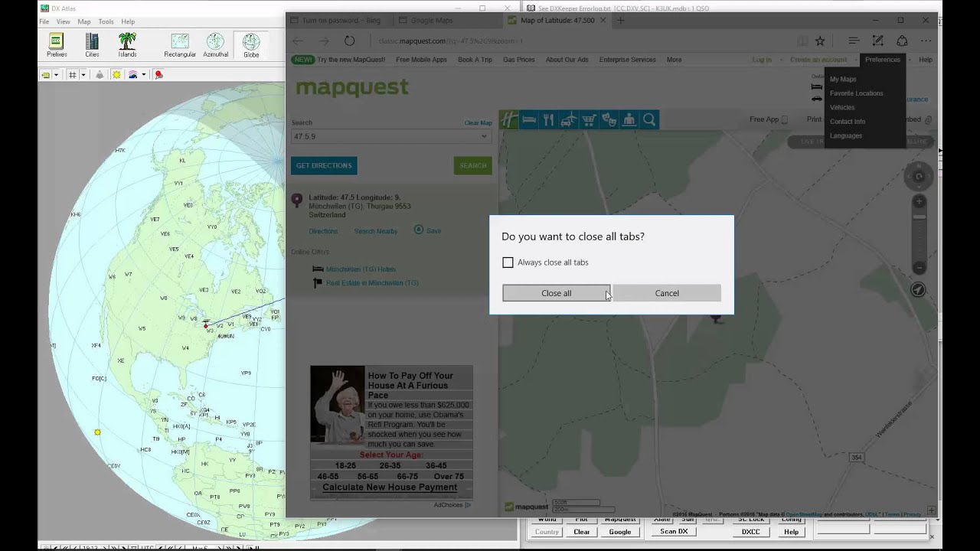Viewport: 980px width, 551px height.
Task: Click MapQuest zoom-out minus button
Action: (920, 267)
